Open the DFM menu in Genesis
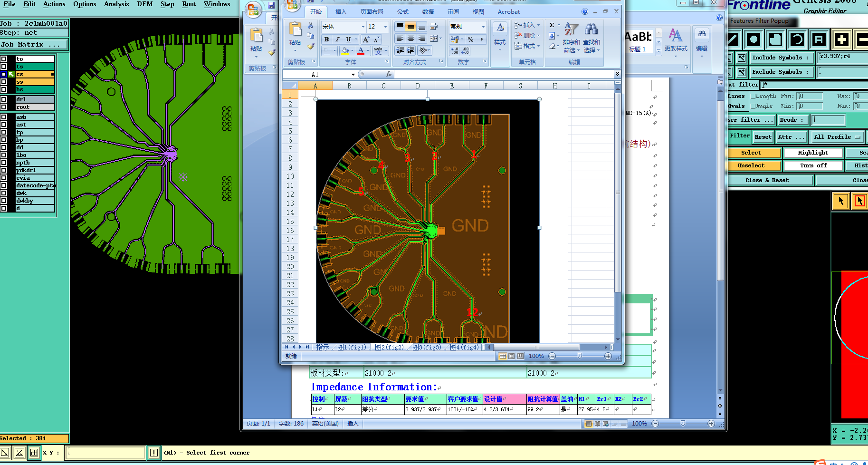Screen dimensions: 868x465 click(x=144, y=4)
